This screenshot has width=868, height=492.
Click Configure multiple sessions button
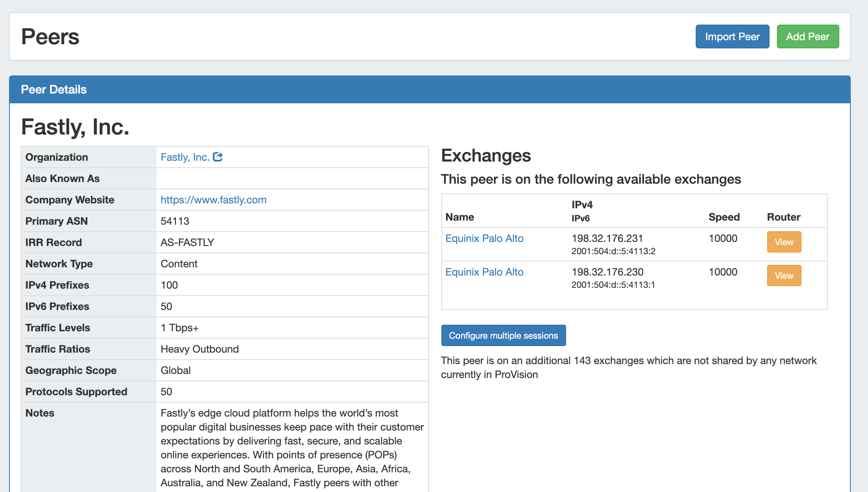[503, 336]
